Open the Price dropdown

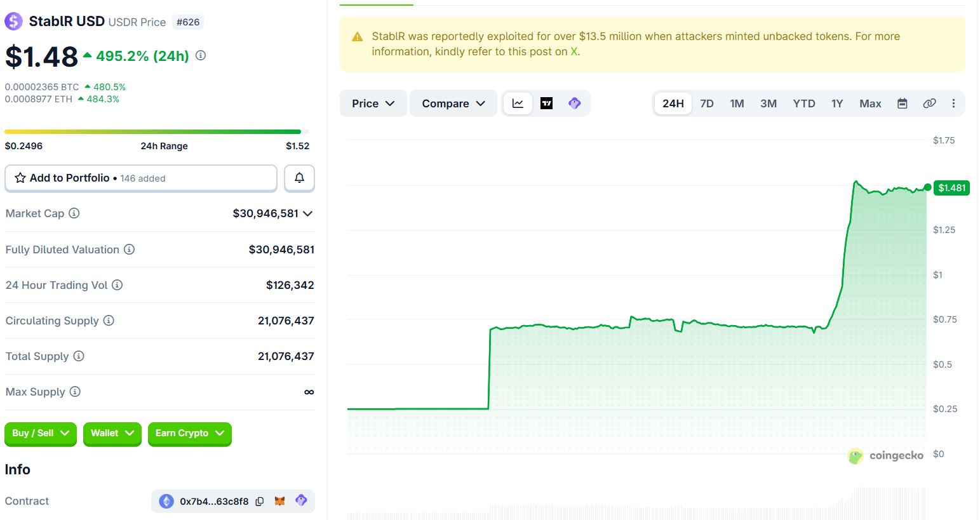pos(373,103)
